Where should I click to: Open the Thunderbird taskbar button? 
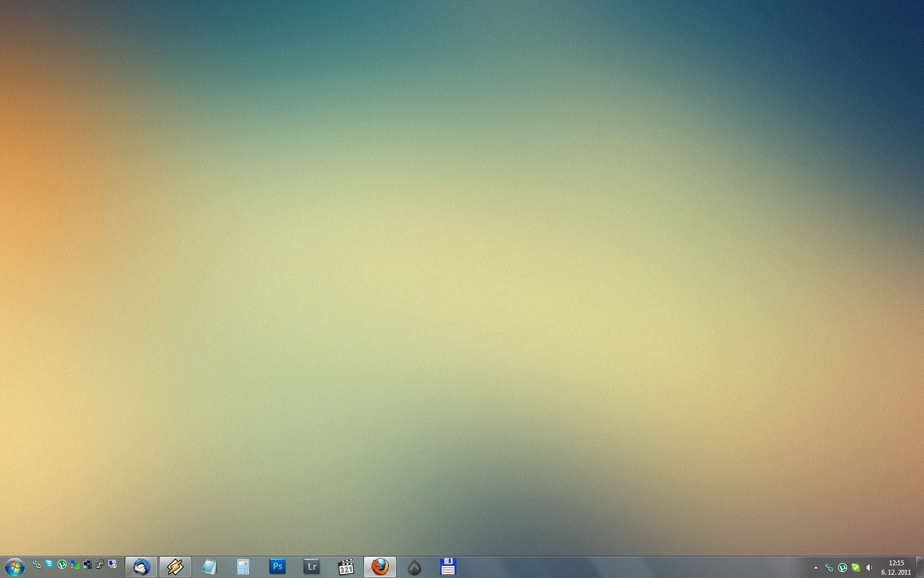(x=141, y=567)
